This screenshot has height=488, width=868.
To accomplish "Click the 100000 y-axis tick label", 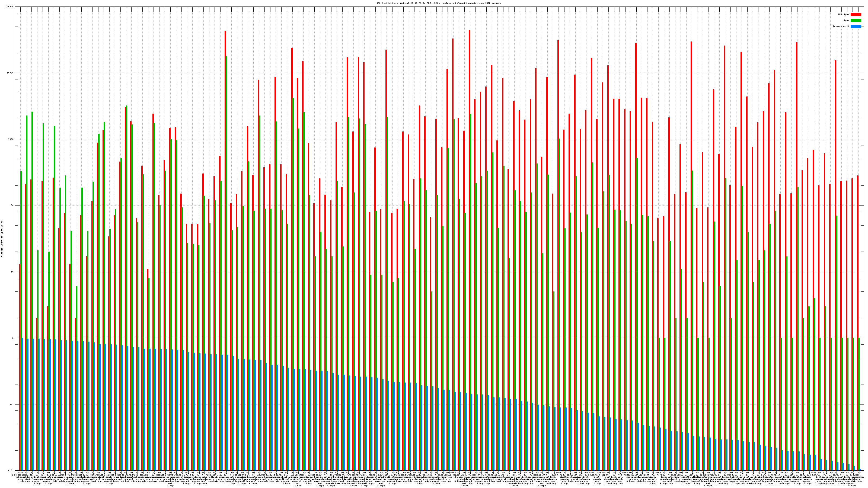I will coord(10,7).
